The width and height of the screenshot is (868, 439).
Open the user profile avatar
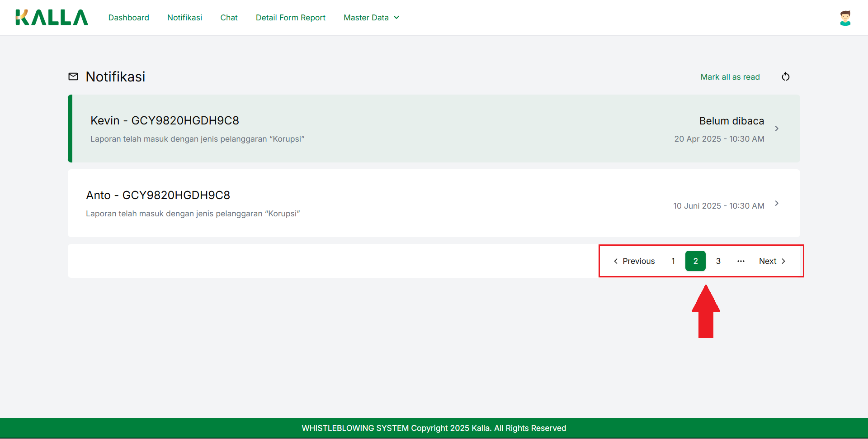[845, 18]
